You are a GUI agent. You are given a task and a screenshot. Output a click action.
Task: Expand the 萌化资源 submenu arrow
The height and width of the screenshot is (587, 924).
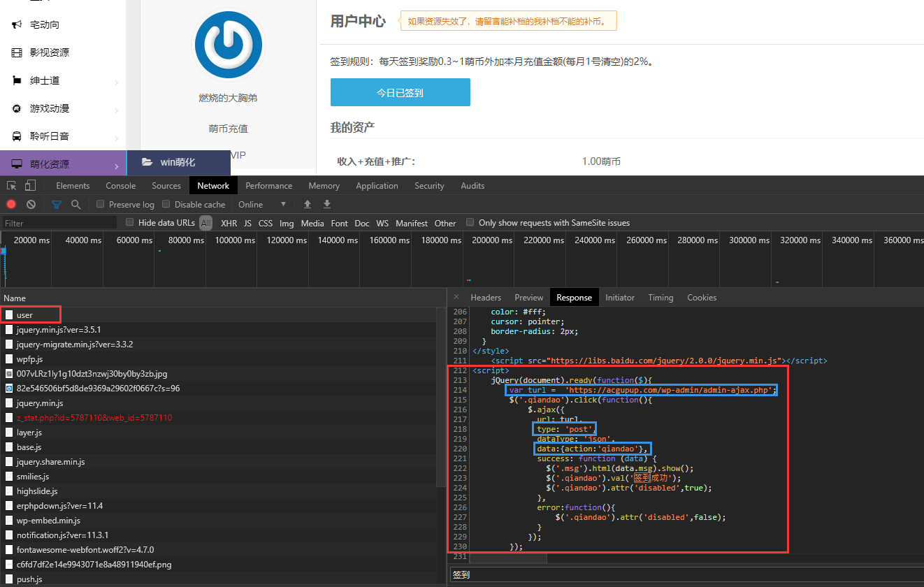pyautogui.click(x=117, y=166)
